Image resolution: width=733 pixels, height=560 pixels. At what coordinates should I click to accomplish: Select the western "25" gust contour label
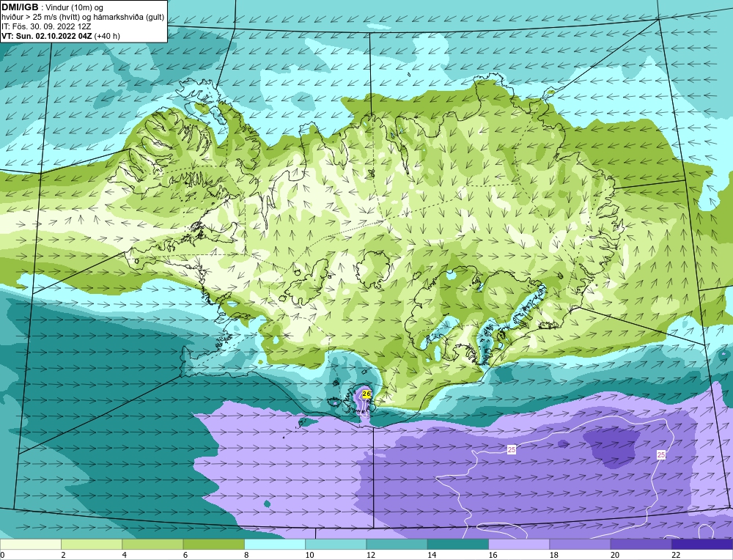point(512,449)
